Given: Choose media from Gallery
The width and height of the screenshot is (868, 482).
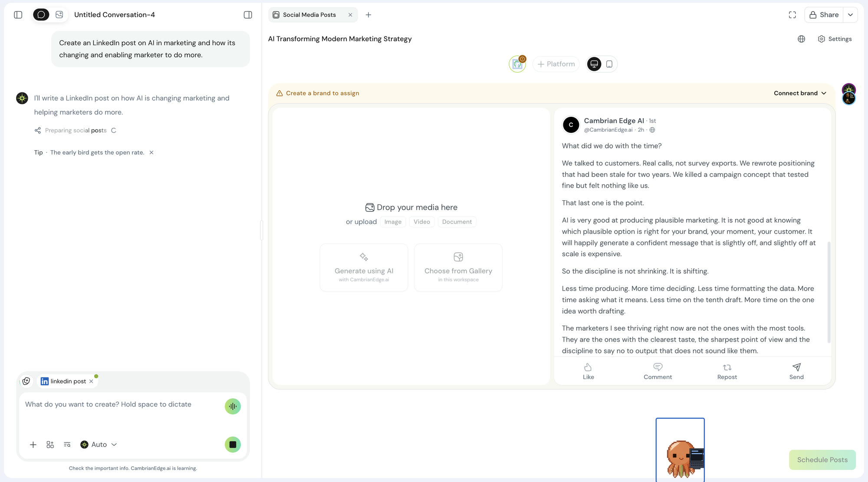Looking at the screenshot, I should click(x=458, y=267).
